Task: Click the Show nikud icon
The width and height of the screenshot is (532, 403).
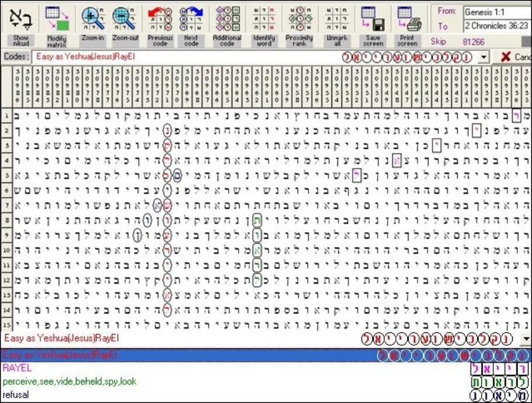Action: point(20,19)
